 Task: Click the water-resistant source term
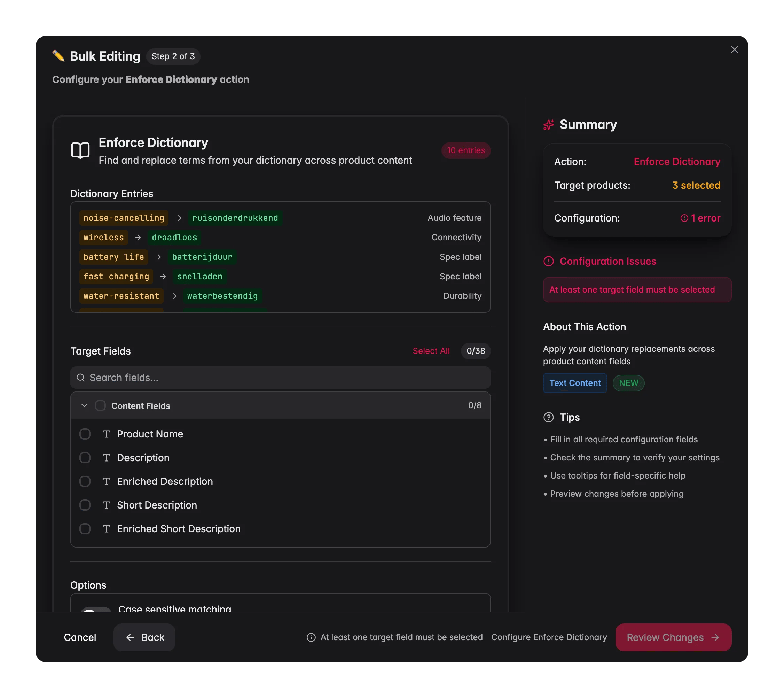[x=121, y=296]
